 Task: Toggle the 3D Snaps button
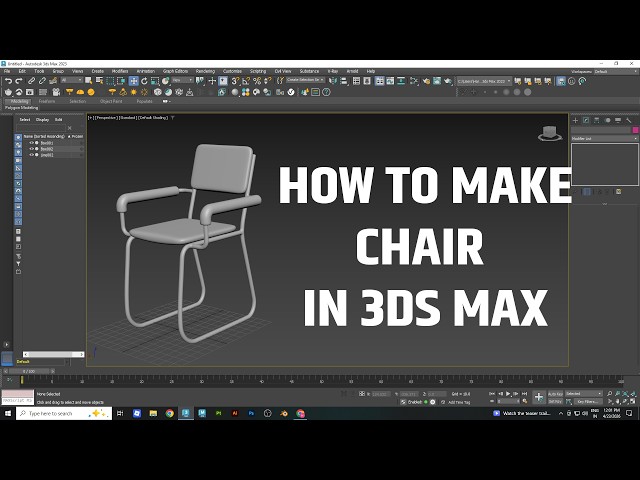(236, 81)
